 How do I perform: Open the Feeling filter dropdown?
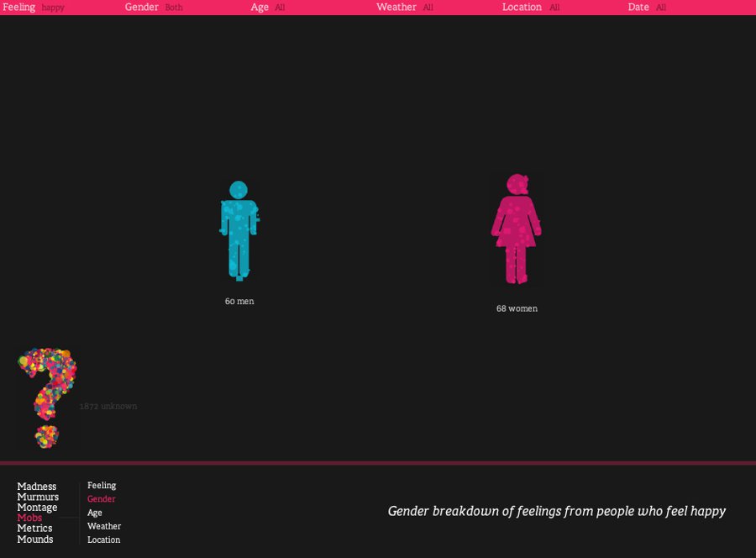coord(34,8)
